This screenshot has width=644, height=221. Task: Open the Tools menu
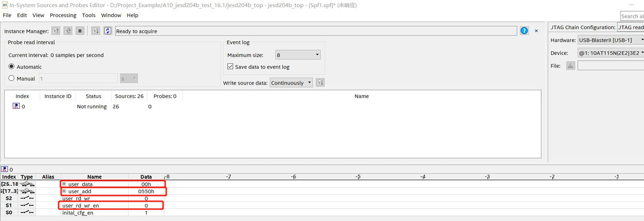coord(89,15)
